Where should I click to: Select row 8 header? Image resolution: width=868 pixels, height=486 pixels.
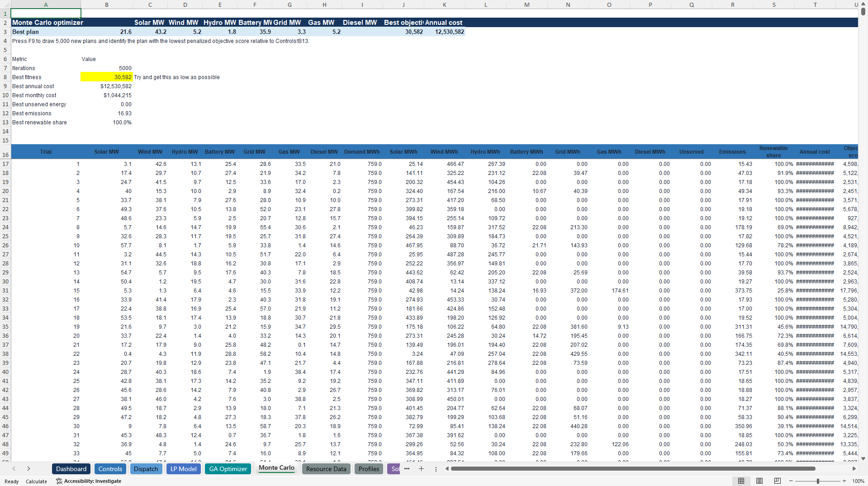[5, 77]
